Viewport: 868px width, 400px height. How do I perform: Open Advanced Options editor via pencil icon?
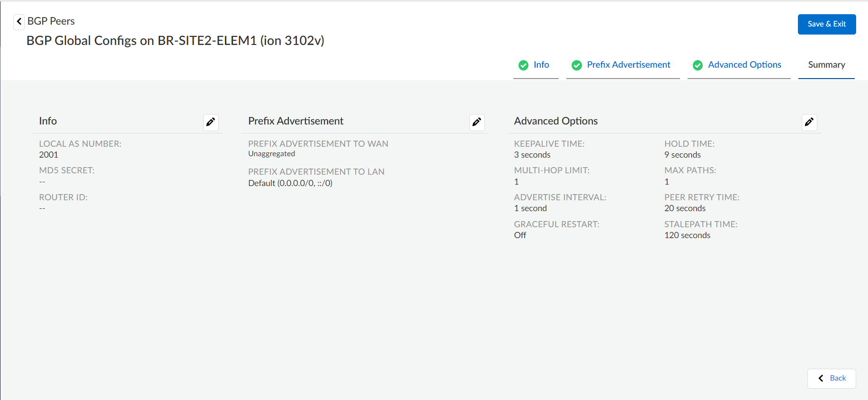click(x=809, y=122)
